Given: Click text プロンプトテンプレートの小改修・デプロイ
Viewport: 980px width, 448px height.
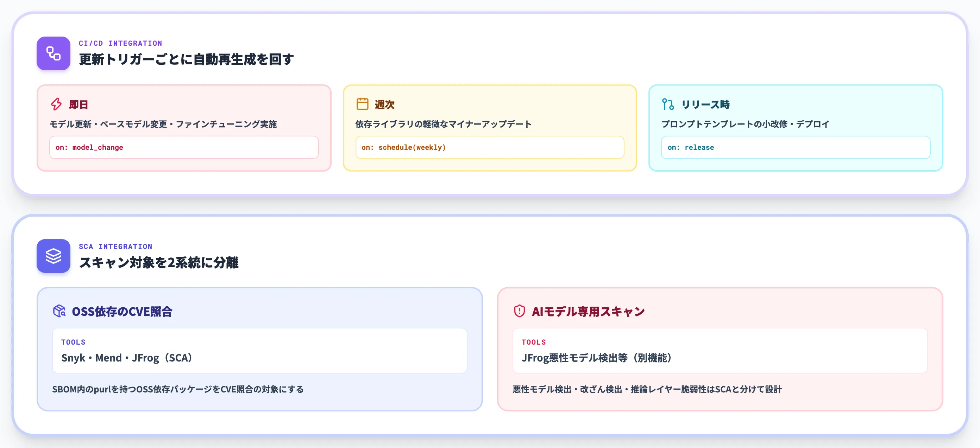Looking at the screenshot, I should click(745, 124).
